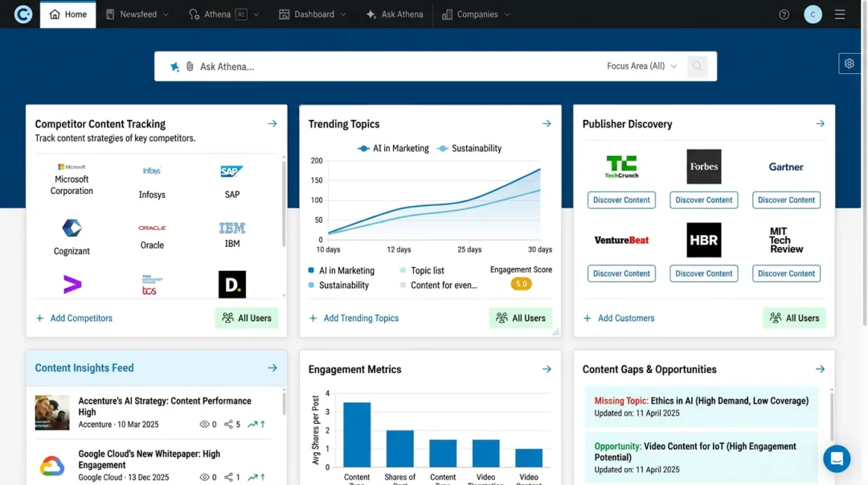The width and height of the screenshot is (868, 485).
Task: Click Discover Content under Gartner
Action: coord(786,200)
